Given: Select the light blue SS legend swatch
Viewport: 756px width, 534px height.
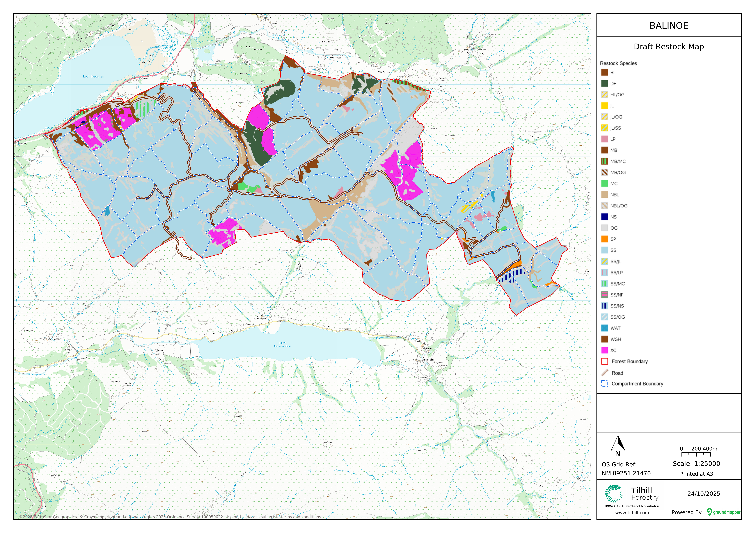Looking at the screenshot, I should 605,250.
